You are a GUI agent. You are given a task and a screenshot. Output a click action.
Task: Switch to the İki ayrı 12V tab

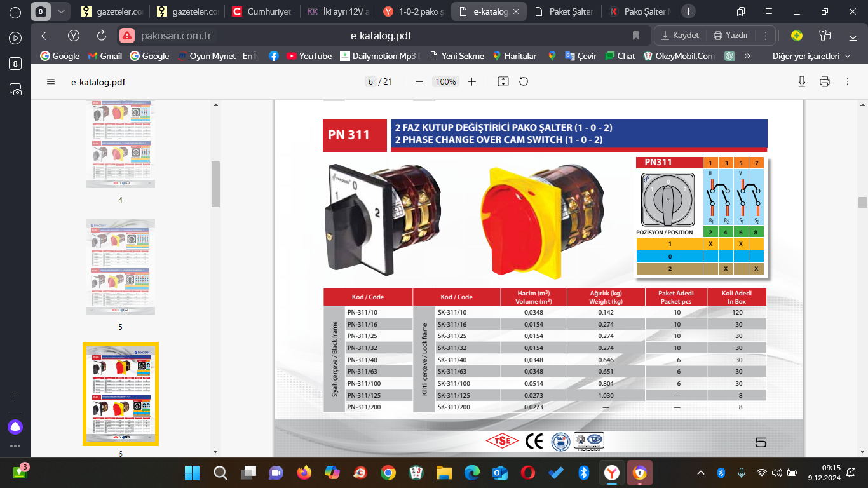tap(337, 11)
